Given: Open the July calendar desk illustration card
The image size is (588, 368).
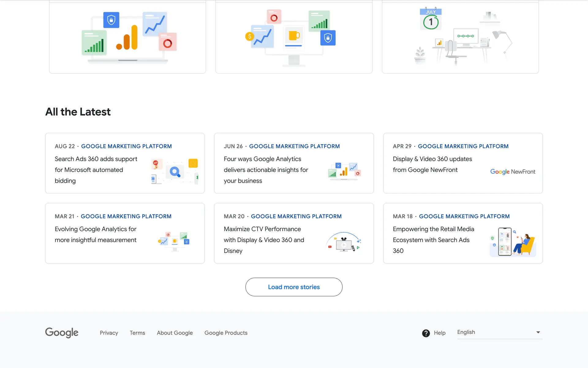Looking at the screenshot, I should click(460, 37).
